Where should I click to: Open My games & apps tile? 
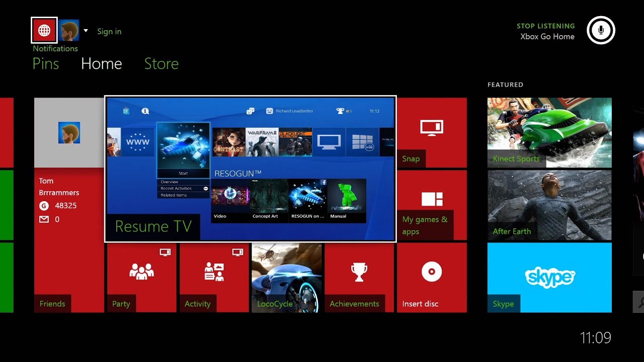pos(432,205)
